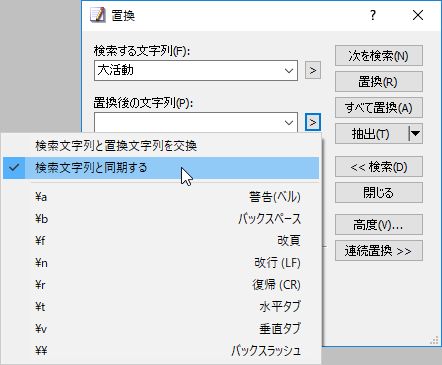
Task: Click the すべて置換(A) button
Action: point(379,108)
